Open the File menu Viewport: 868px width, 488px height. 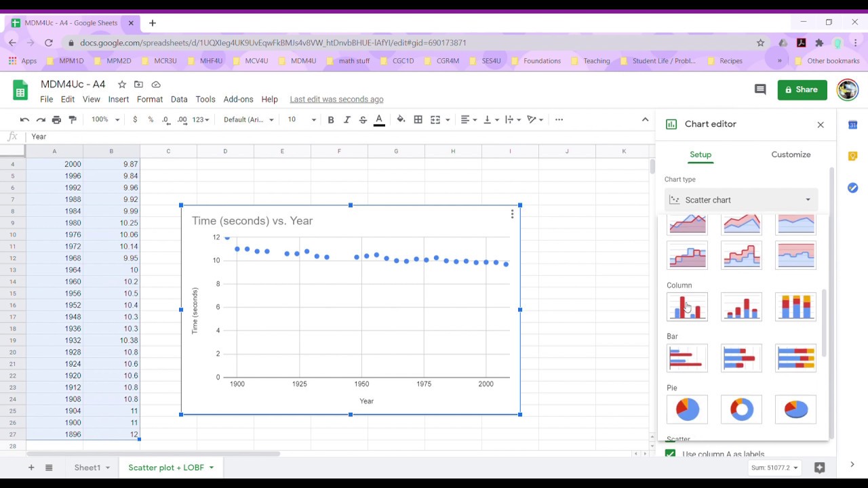[46, 99]
